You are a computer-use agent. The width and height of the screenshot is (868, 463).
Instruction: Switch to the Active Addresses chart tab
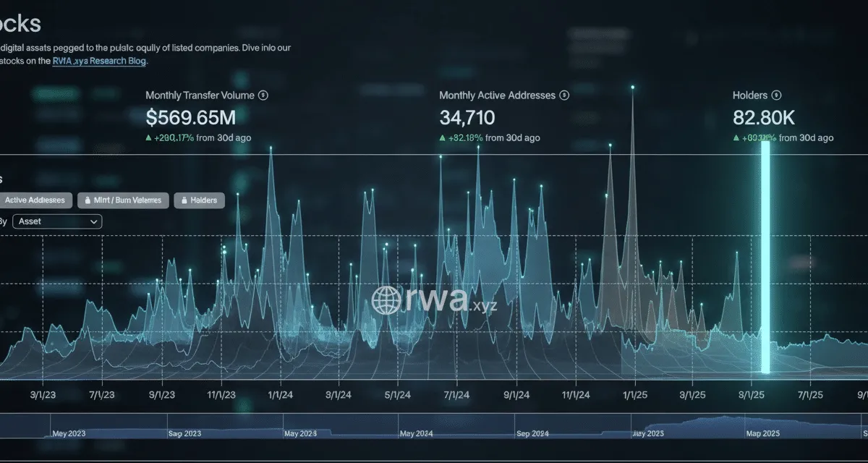click(35, 200)
